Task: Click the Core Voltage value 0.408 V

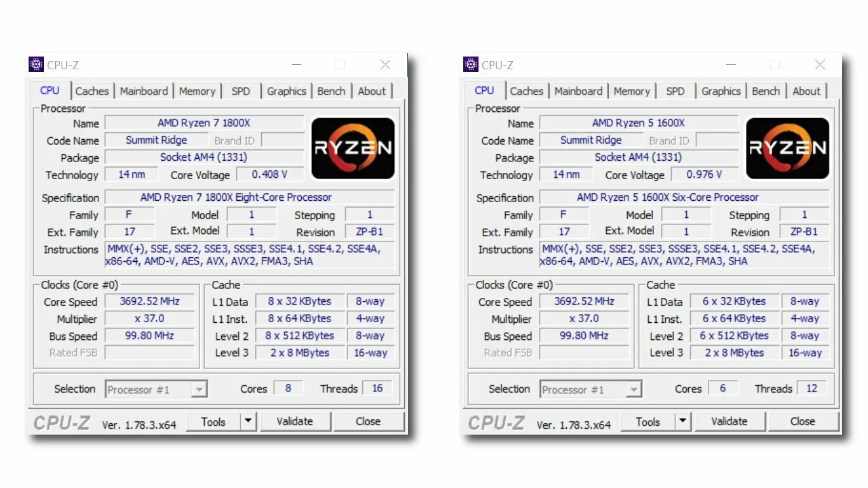Action: point(270,174)
